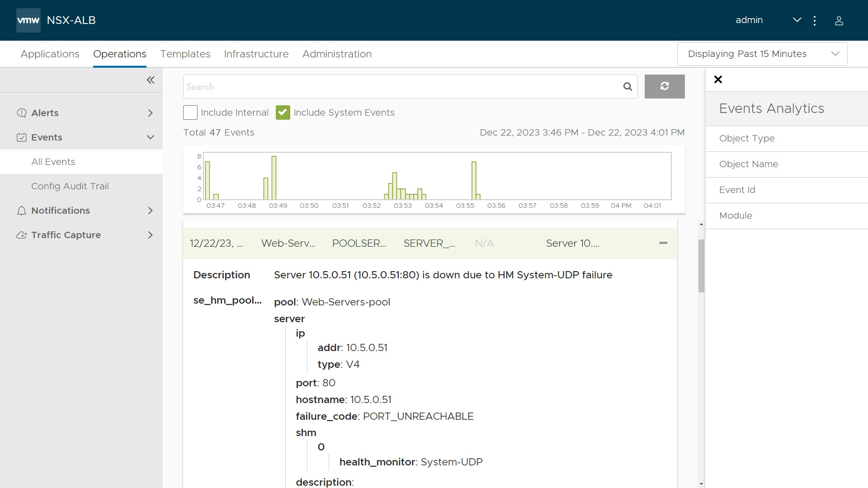The image size is (868, 488).
Task: Collapse the expanded event row with the minus icon
Action: click(663, 243)
